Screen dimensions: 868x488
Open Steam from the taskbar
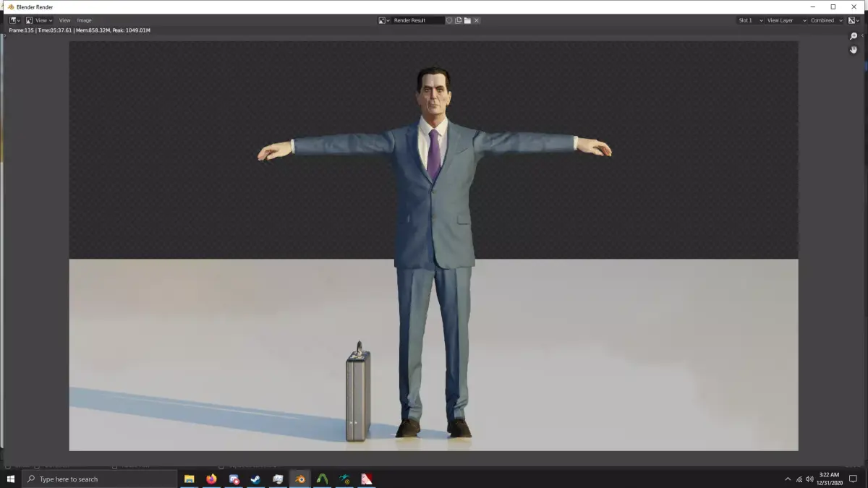[x=255, y=479]
